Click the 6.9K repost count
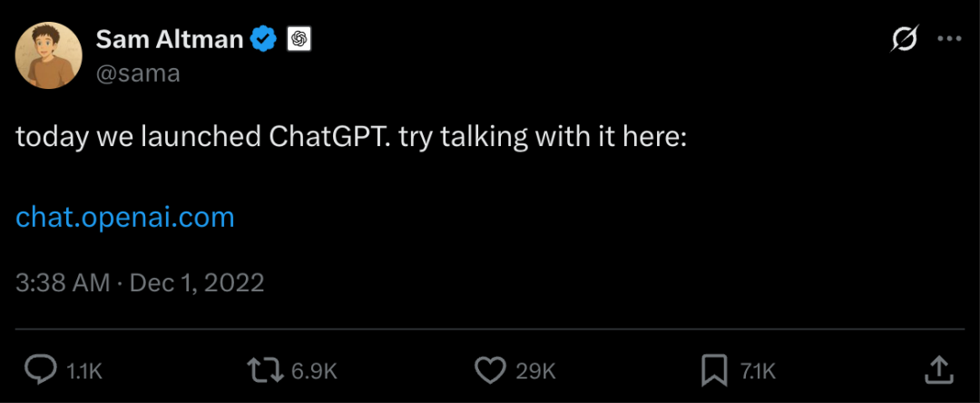The image size is (980, 403). pyautogui.click(x=314, y=370)
